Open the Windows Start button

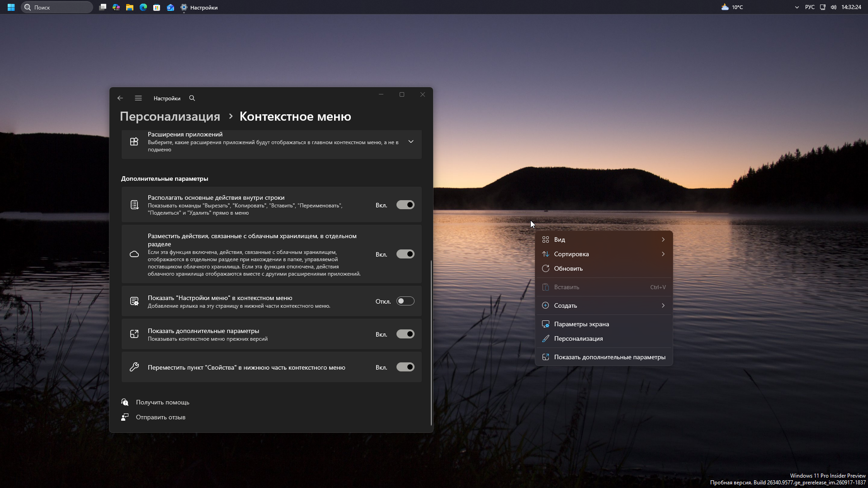pyautogui.click(x=11, y=7)
